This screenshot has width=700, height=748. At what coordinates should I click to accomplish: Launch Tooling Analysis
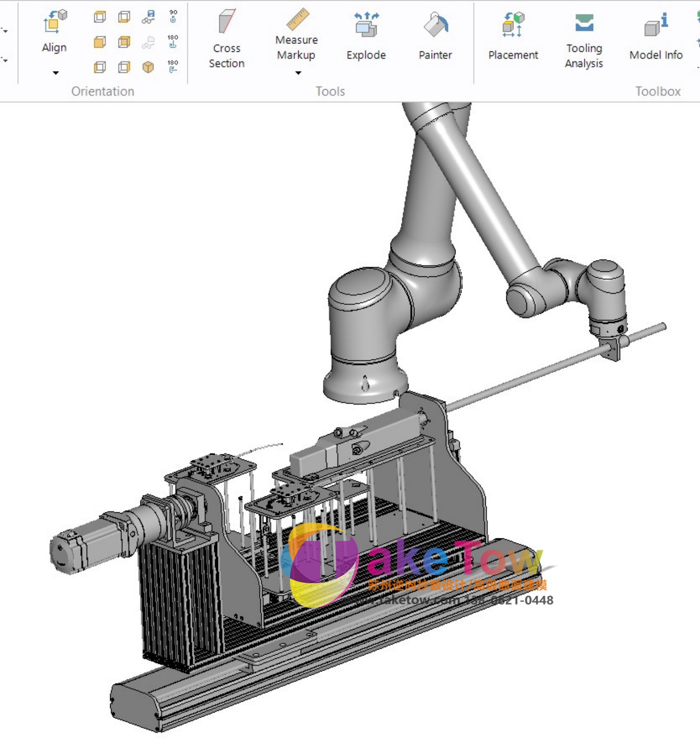tap(584, 41)
